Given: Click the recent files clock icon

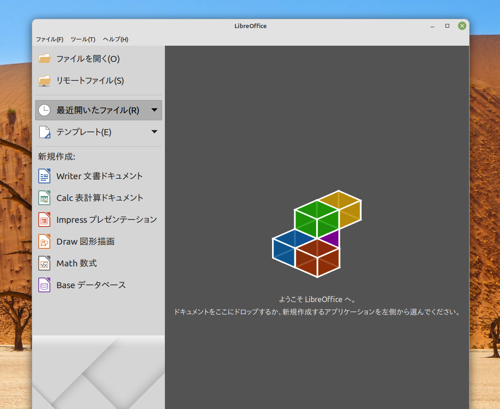Looking at the screenshot, I should 44,110.
